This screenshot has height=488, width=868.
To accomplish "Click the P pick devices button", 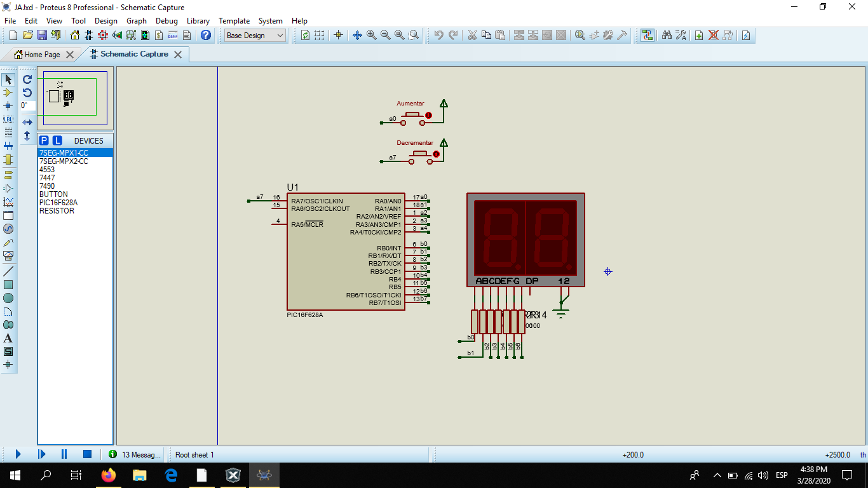I will coord(44,140).
